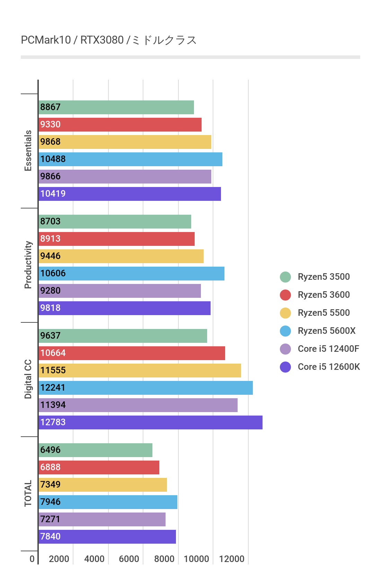Image resolution: width=381 pixels, height=588 pixels.
Task: Click the Ryzen5 3500 green legend swatch
Action: (x=285, y=277)
